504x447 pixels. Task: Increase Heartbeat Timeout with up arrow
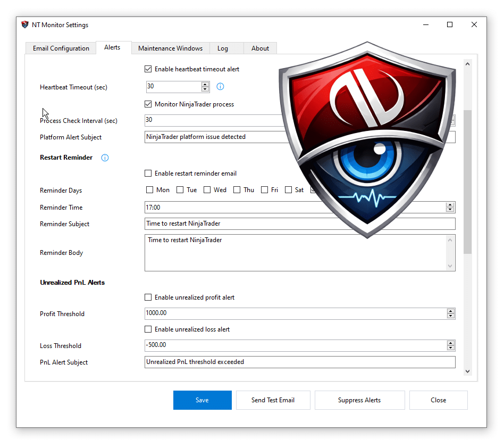205,84
